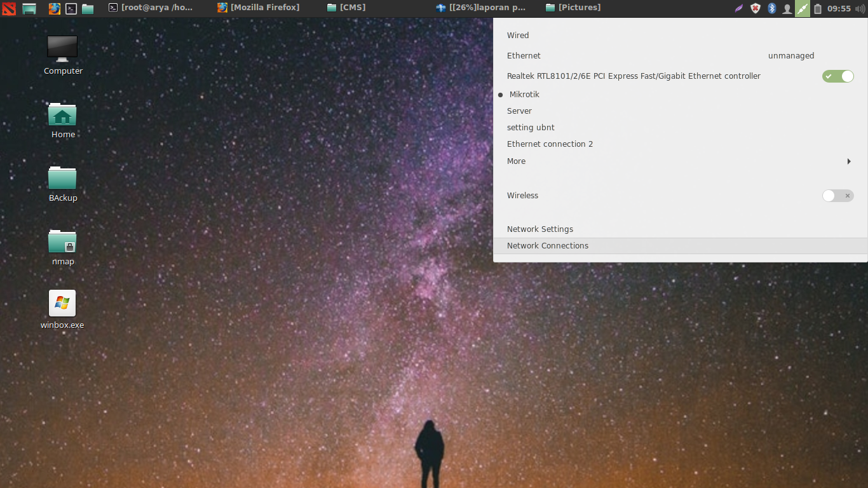Screen dimensions: 868x488
Task: Click the shield antivirus tray icon
Action: click(x=754, y=8)
